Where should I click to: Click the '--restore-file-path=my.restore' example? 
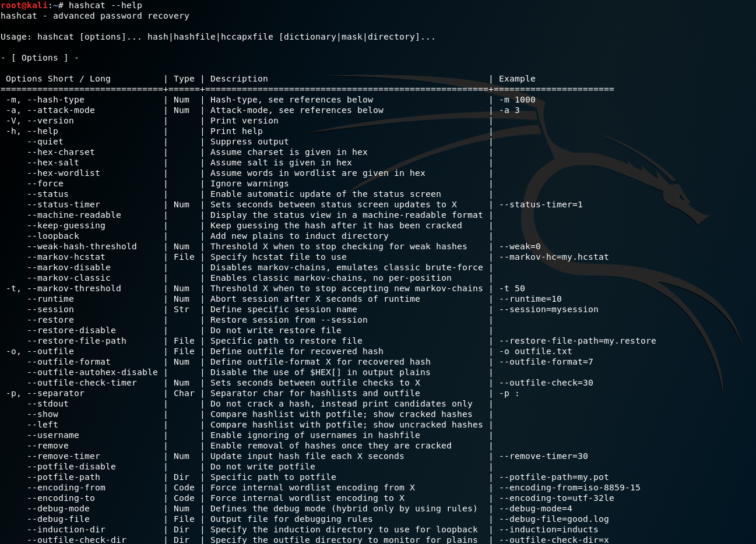[578, 341]
